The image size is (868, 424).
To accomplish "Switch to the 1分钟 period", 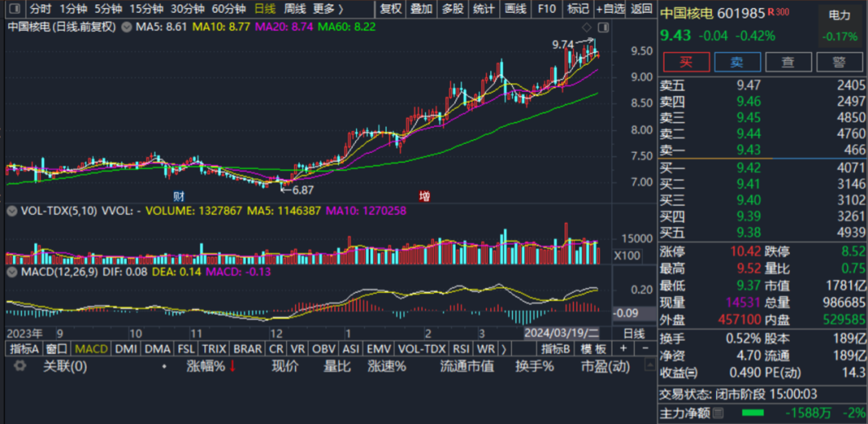I will click(73, 9).
